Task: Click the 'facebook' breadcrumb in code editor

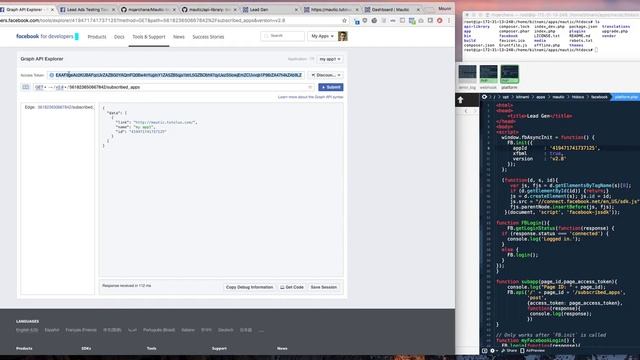Action: [x=599, y=97]
